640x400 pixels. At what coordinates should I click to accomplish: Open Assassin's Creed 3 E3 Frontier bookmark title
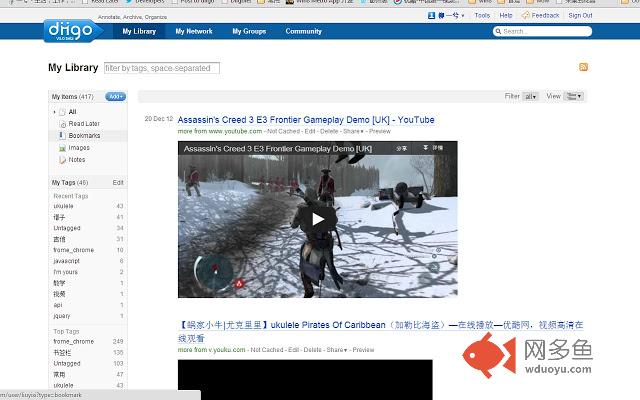306,120
